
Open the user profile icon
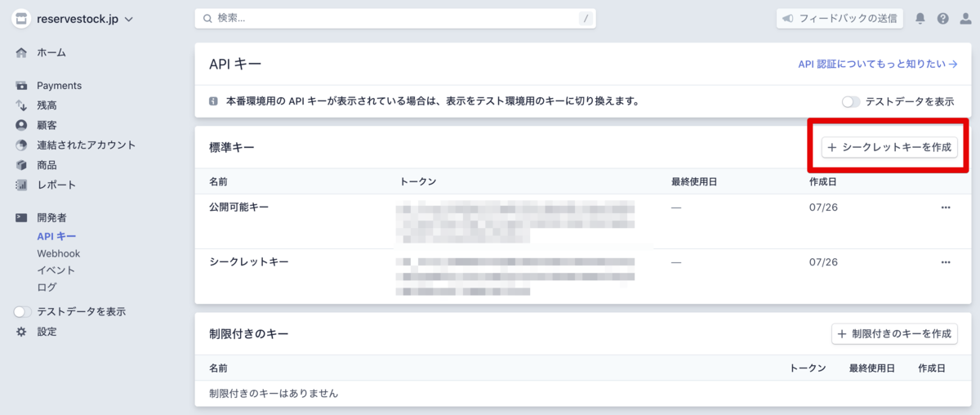click(x=965, y=18)
